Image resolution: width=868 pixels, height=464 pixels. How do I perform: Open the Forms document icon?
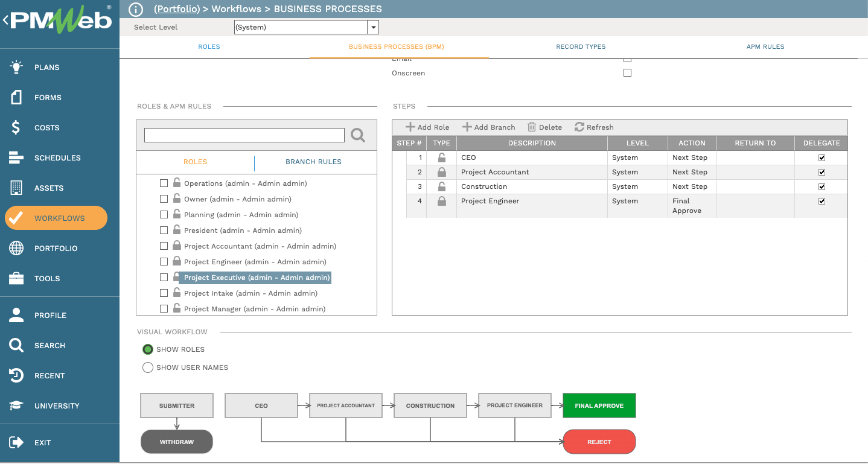[16, 97]
